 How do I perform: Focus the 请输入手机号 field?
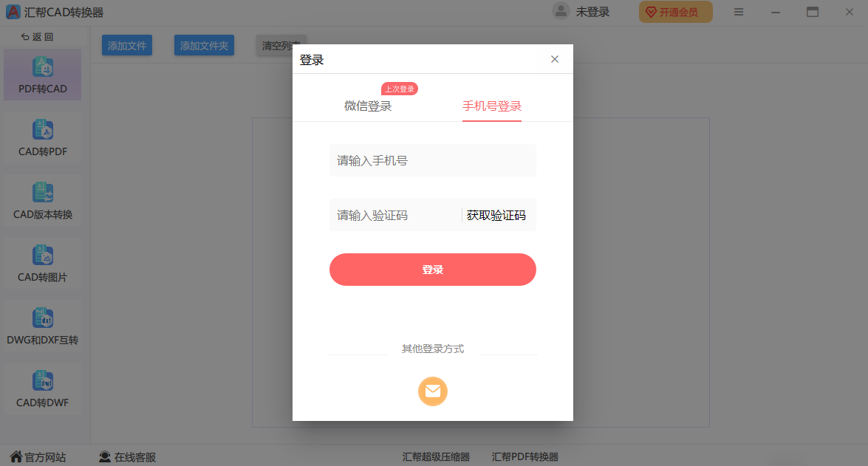(x=433, y=160)
